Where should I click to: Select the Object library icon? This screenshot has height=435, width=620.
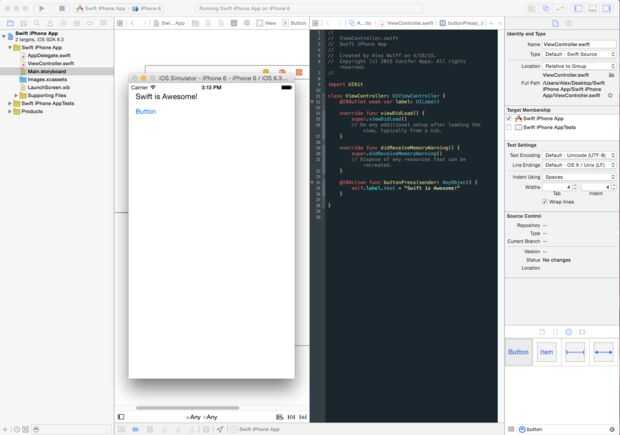569,332
